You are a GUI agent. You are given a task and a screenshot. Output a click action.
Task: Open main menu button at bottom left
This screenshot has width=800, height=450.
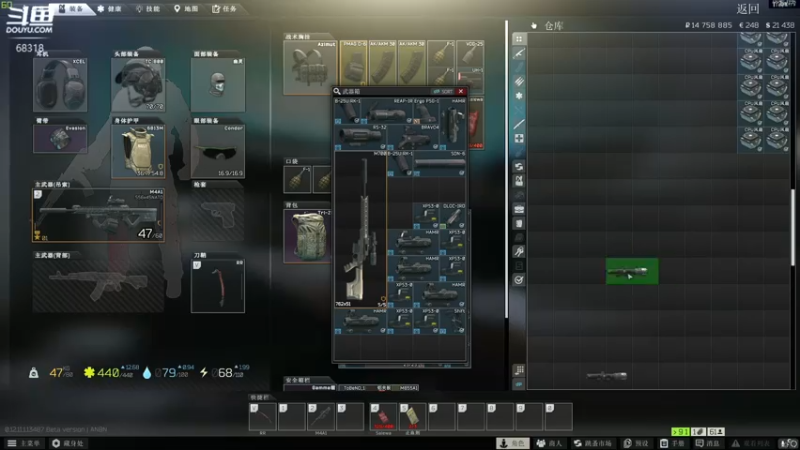click(x=23, y=443)
